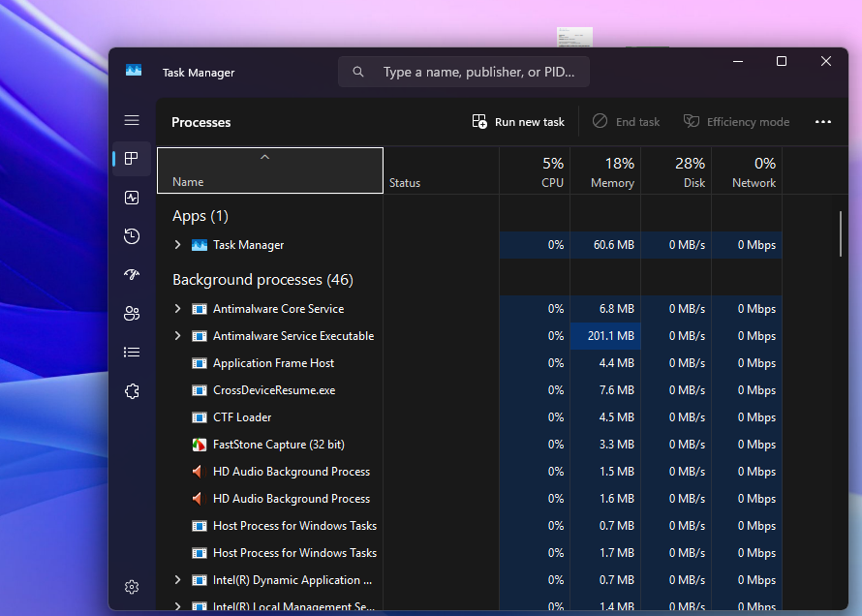Select the Processes page icon in sidebar

point(132,159)
